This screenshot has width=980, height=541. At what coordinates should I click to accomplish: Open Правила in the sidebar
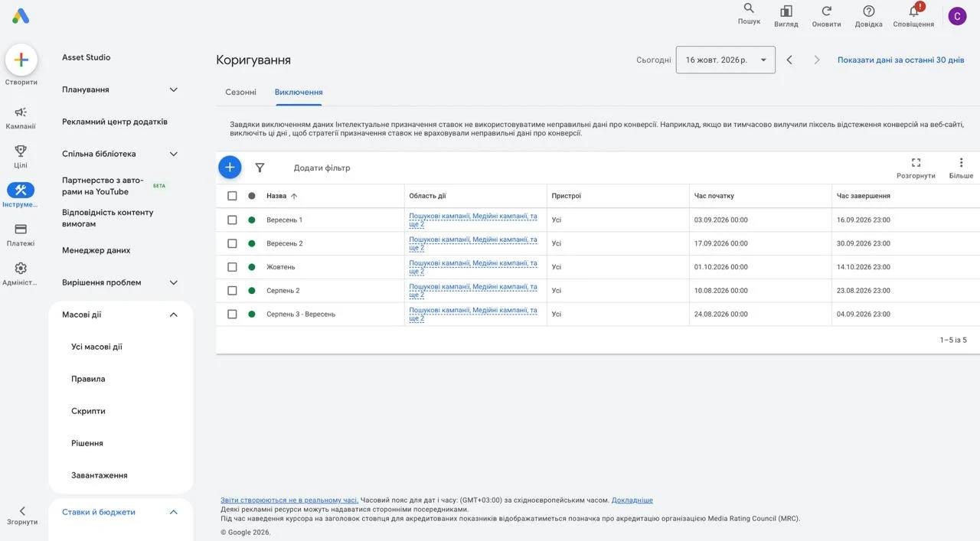88,379
